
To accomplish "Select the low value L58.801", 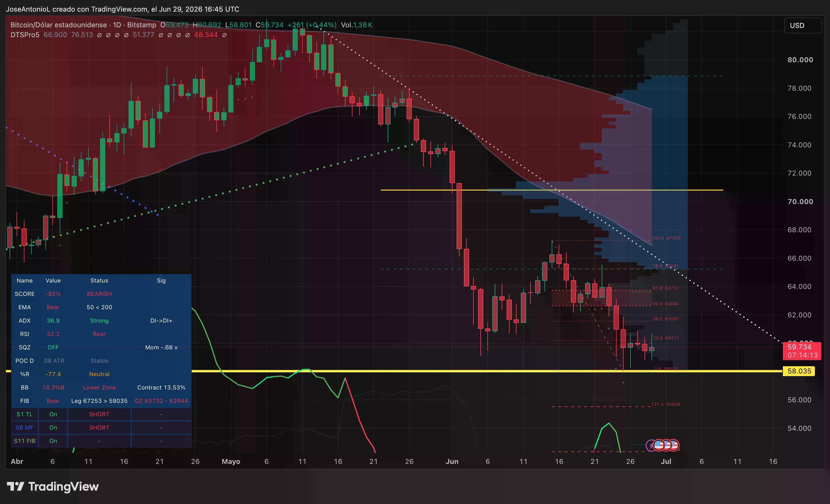I will click(x=238, y=25).
